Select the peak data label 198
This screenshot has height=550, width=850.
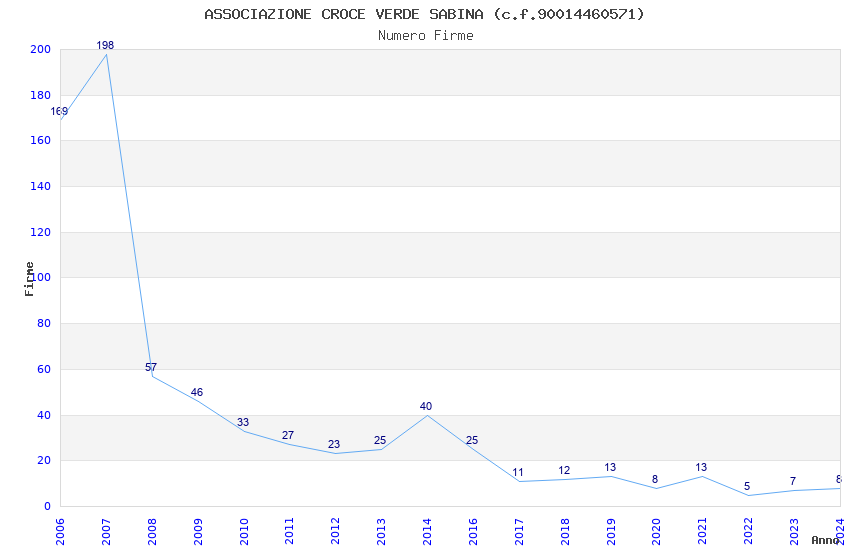105,46
